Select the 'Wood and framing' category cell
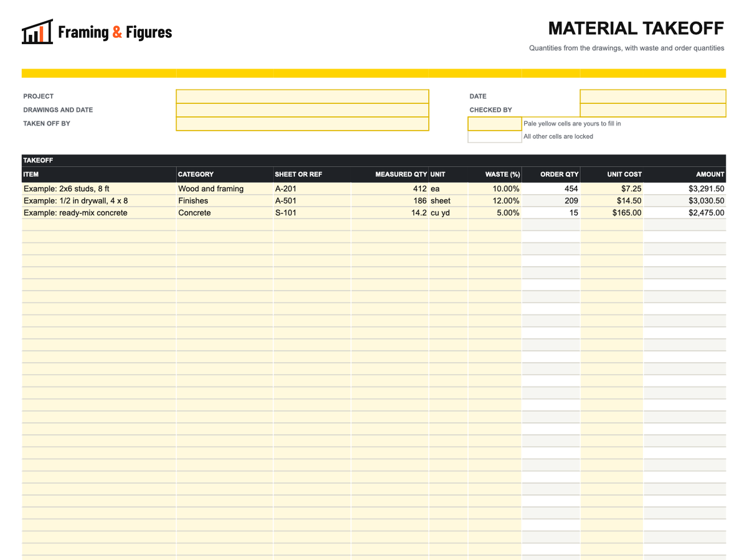 point(225,189)
